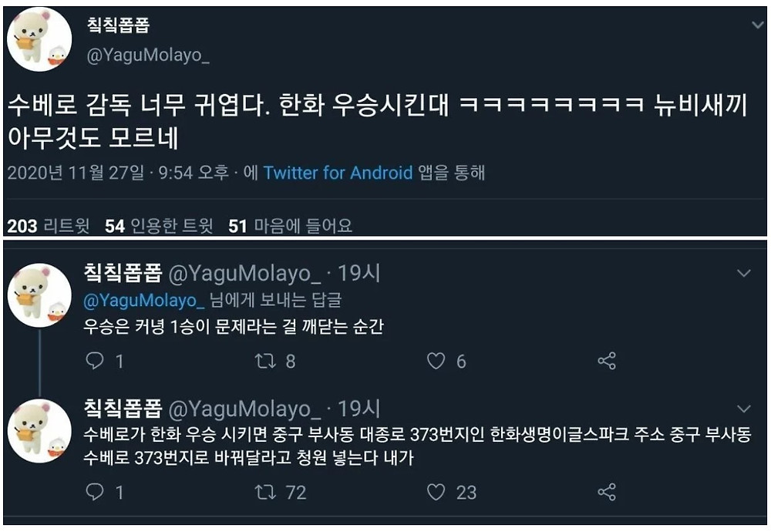Open the Twitter for Android source link
Image resolution: width=771 pixels, height=532 pixels.
[338, 173]
